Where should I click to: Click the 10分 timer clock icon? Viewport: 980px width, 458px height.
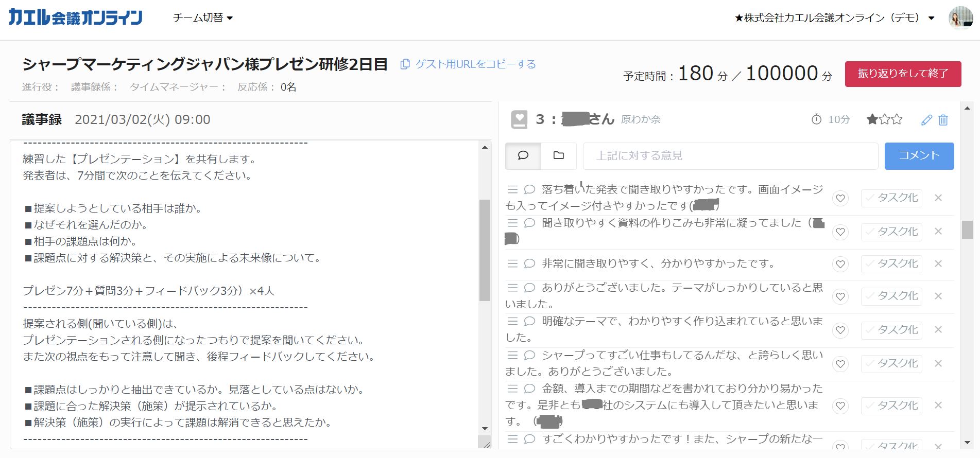click(x=816, y=119)
